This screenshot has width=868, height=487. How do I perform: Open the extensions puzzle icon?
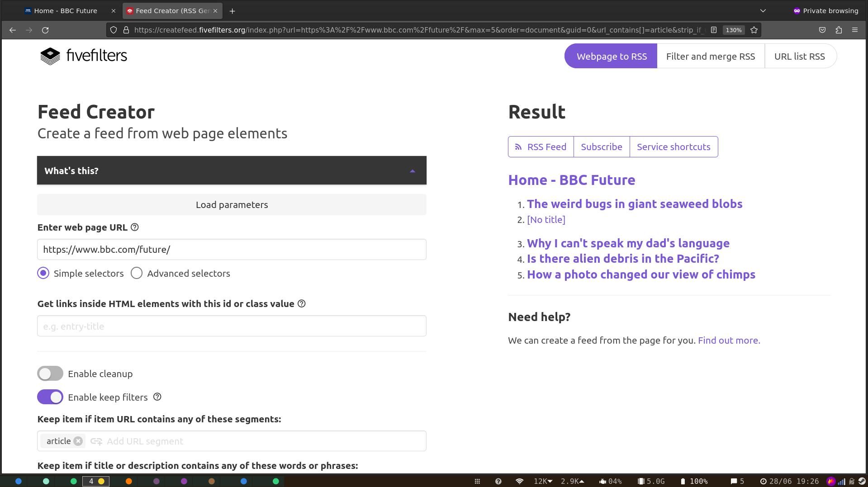tap(839, 30)
